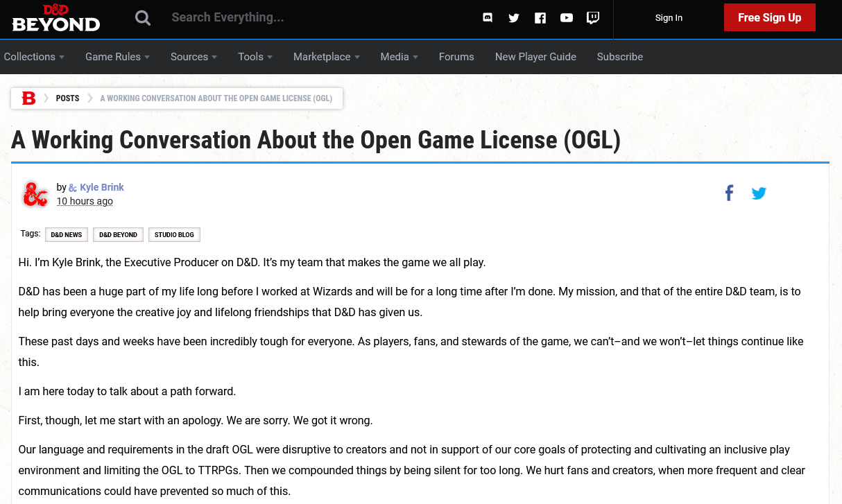Open the Twitch icon in header
This screenshot has height=504, width=842.
(593, 18)
